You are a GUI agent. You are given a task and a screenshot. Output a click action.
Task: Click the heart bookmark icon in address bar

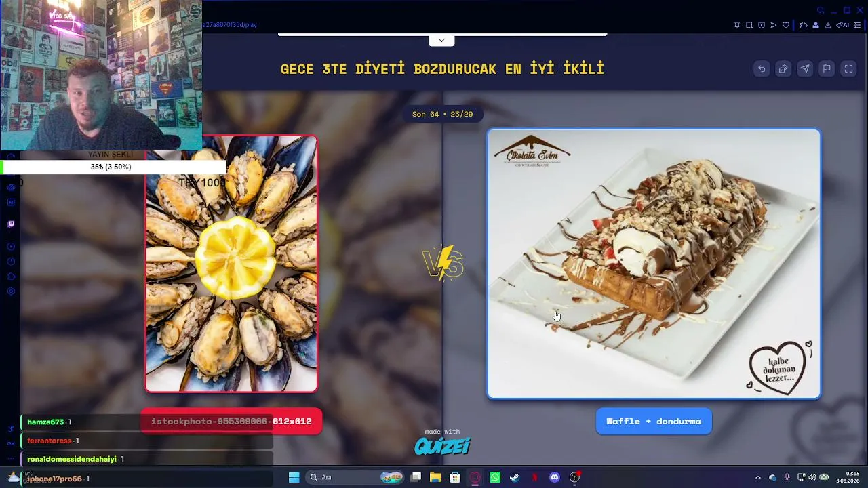(x=786, y=25)
